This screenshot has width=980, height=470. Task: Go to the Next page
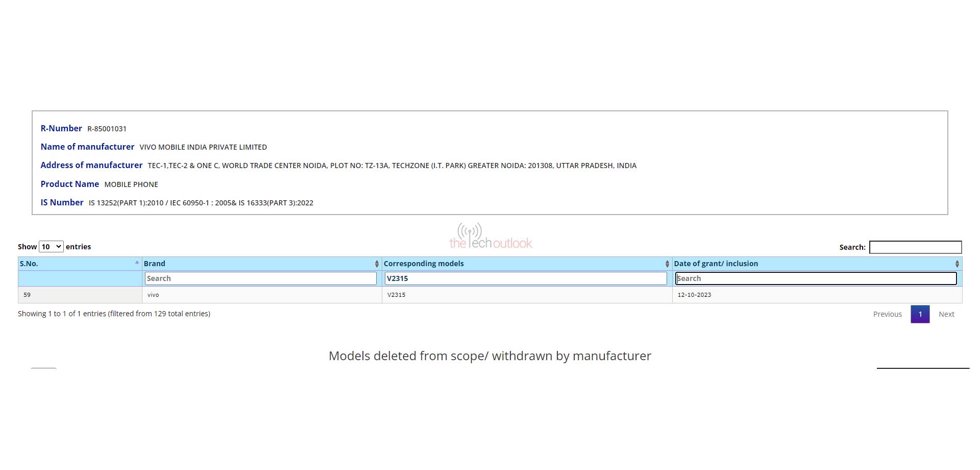tap(946, 314)
